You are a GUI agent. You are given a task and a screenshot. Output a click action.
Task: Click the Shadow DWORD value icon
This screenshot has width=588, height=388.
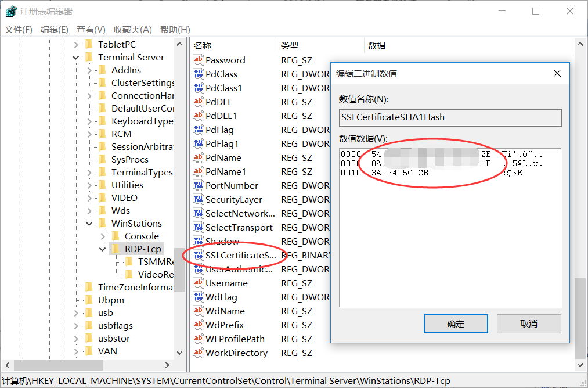click(197, 241)
